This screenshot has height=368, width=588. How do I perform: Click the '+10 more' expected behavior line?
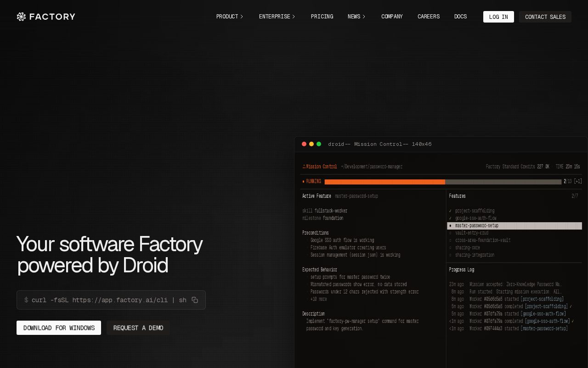pos(319,299)
